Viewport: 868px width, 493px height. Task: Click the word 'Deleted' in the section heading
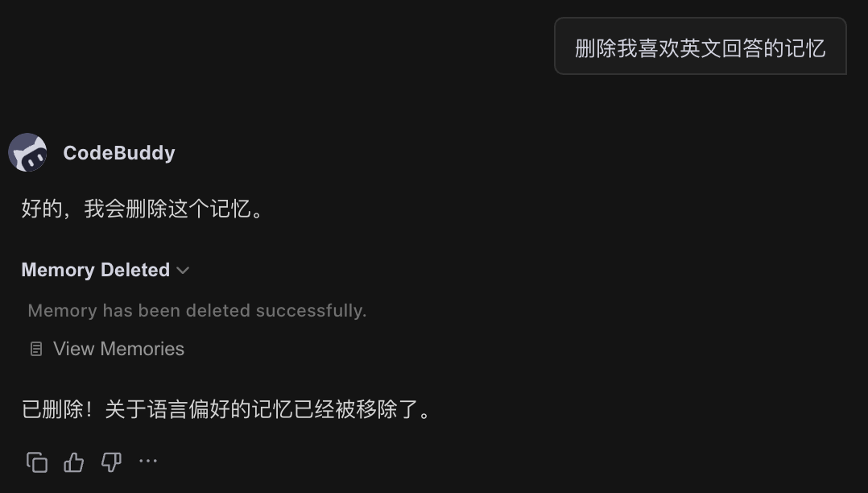135,271
